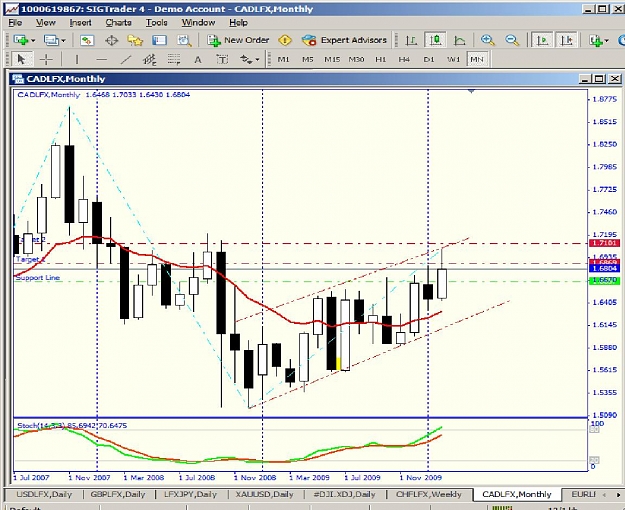Open the MetaEditor yellow diamond icon
The width and height of the screenshot is (625, 510).
click(x=285, y=40)
